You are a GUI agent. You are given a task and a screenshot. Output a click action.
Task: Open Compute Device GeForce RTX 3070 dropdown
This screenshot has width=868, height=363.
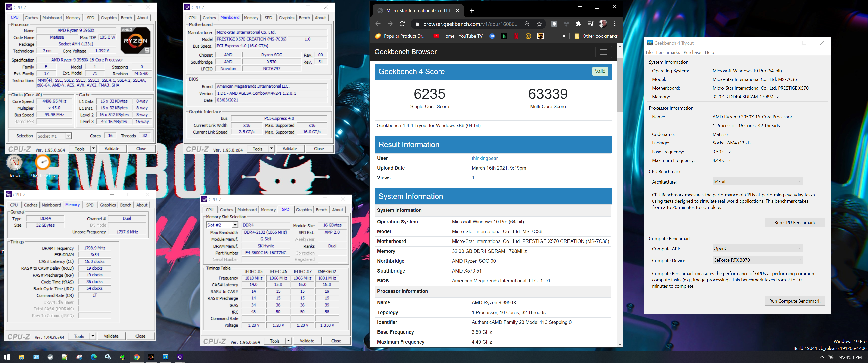757,260
